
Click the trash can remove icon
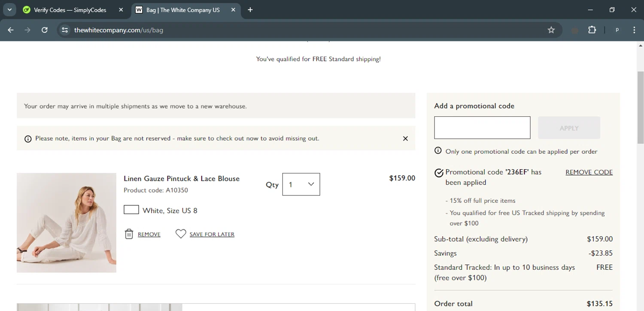coord(129,234)
